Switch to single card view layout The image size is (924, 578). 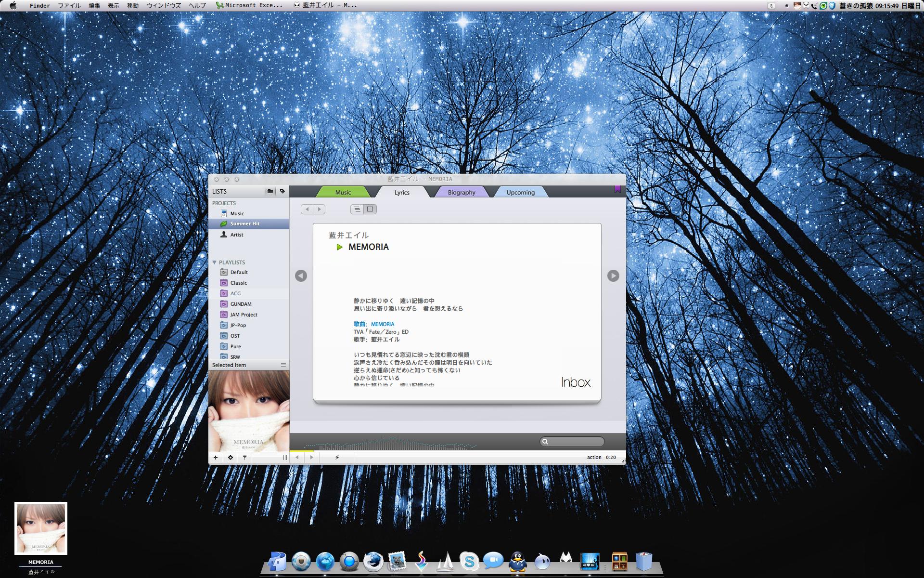370,209
